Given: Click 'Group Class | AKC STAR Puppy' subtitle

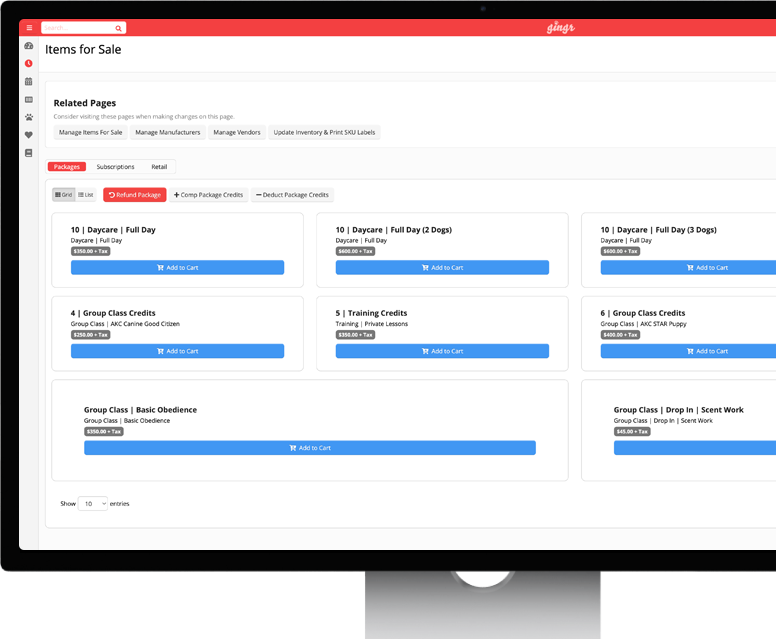Looking at the screenshot, I should [643, 324].
